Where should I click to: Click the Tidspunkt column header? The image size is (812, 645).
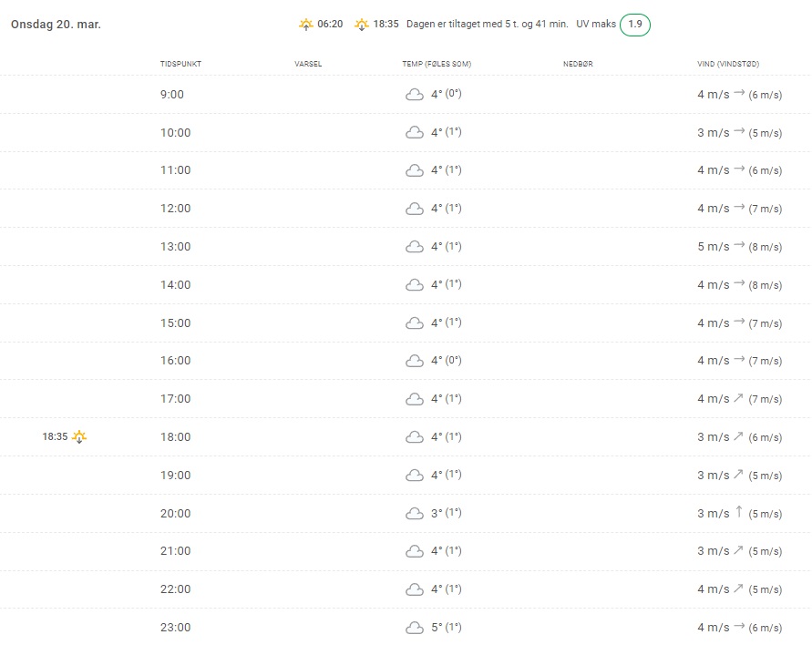180,64
